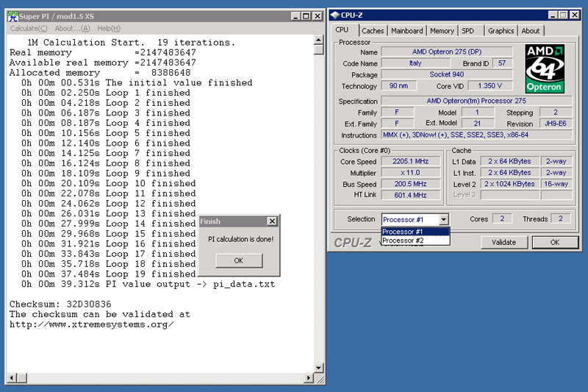Close the Finish dialog with the X
Image resolution: width=588 pixels, height=392 pixels.
(272, 221)
